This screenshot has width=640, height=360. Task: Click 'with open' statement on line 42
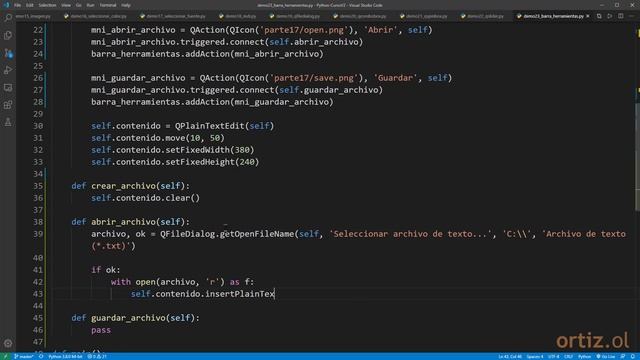(x=133, y=282)
